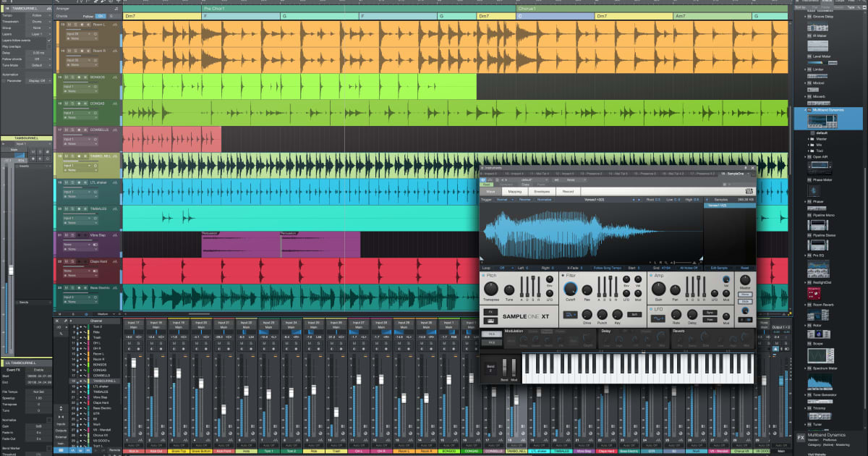The width and height of the screenshot is (868, 456).
Task: Adjust the Cutoff knob in the Filter section
Action: [x=571, y=290]
